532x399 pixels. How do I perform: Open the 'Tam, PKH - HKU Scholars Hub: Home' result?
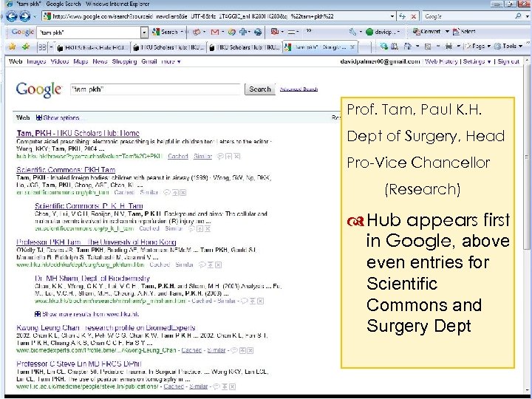pos(78,133)
